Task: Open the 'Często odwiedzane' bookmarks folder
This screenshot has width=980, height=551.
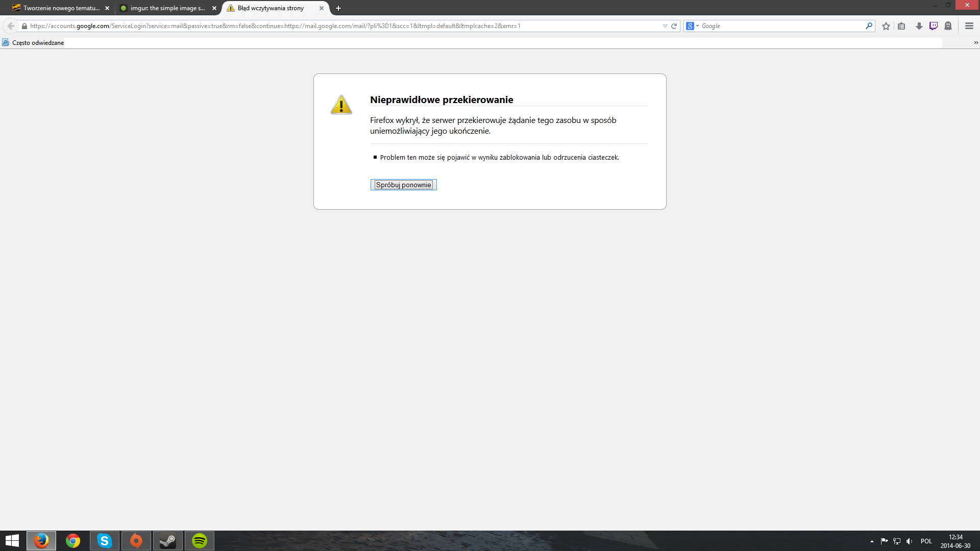Action: tap(33, 43)
